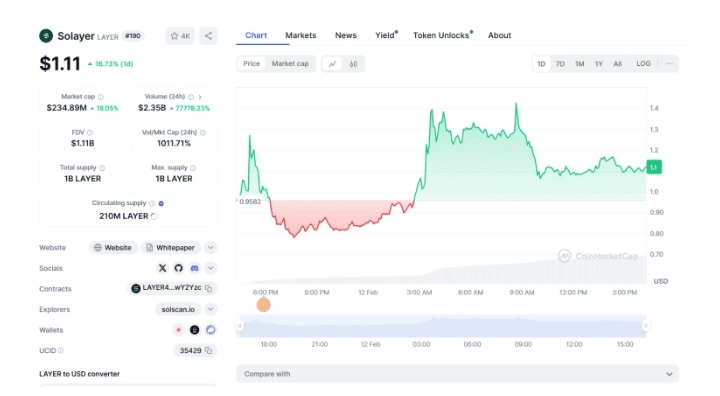
Task: Click the left handle of range slider
Action: 239,326
